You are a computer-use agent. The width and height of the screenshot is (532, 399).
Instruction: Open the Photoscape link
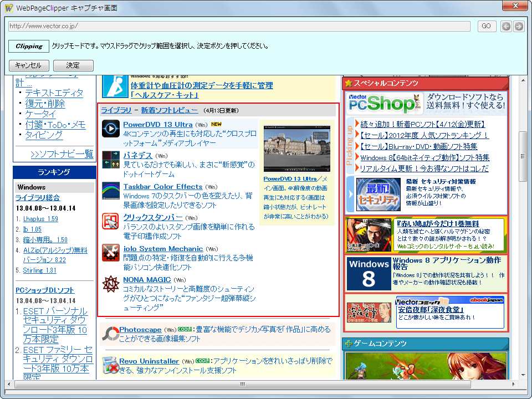(140, 329)
